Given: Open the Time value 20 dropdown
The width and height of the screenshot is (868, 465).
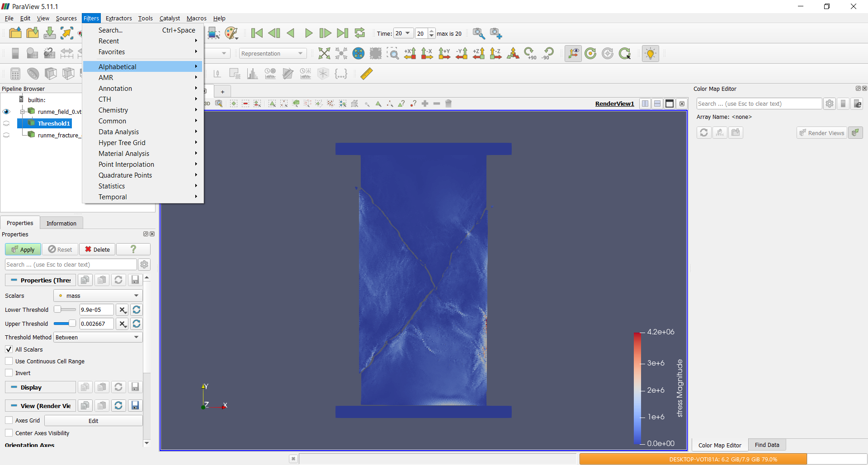Looking at the screenshot, I should click(x=402, y=33).
